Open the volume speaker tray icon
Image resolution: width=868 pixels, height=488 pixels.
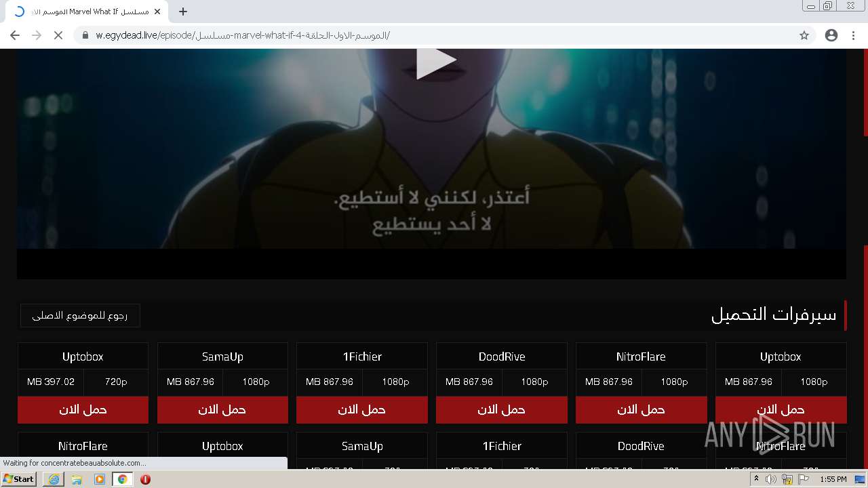[771, 479]
